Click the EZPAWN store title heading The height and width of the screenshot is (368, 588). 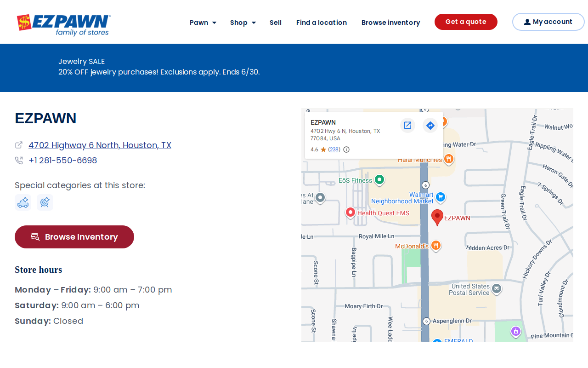pyautogui.click(x=45, y=119)
